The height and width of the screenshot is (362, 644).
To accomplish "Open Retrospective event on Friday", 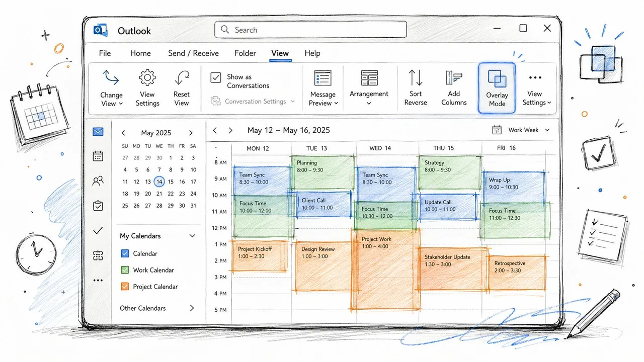I will [516, 272].
